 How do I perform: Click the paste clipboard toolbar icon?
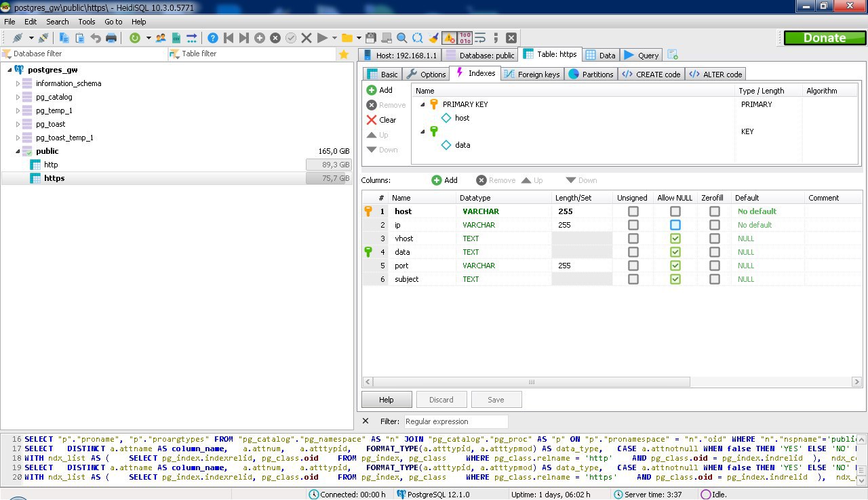coord(80,38)
